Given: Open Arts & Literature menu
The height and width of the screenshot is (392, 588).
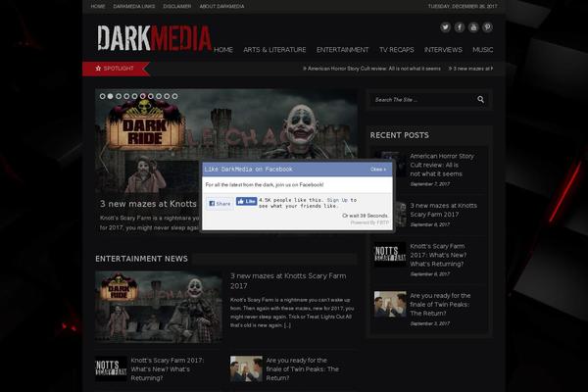Looking at the screenshot, I should click(274, 50).
